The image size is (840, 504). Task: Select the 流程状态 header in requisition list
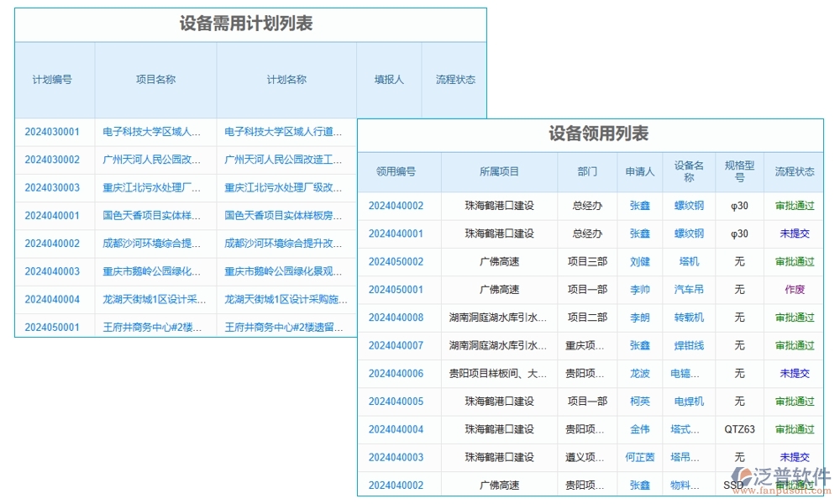coord(793,171)
